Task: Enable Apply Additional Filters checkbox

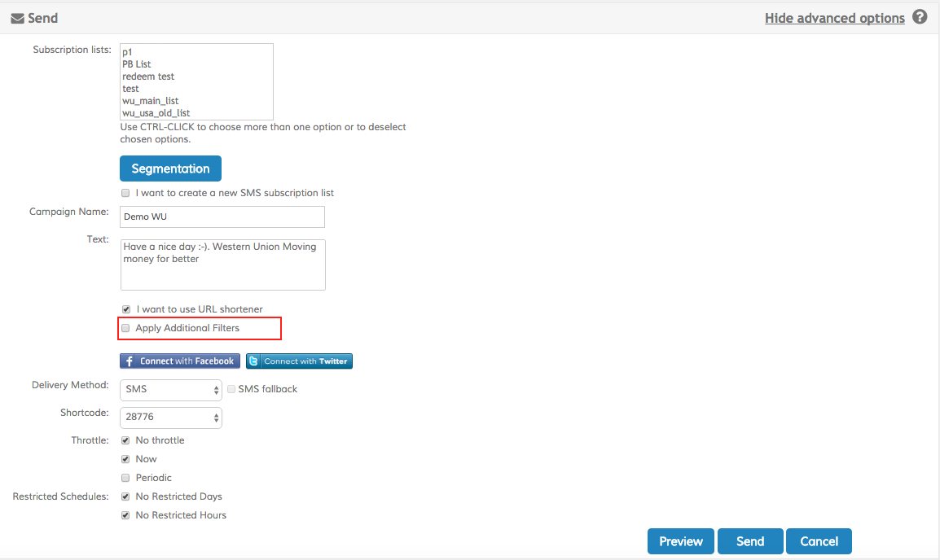Action: 125,328
